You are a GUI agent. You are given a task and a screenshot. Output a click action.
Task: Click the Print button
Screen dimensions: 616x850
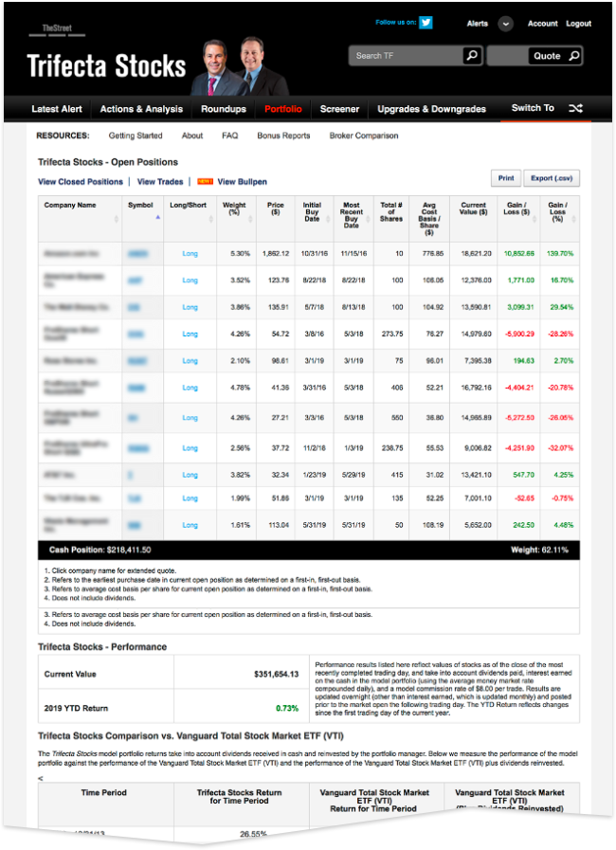[506, 178]
